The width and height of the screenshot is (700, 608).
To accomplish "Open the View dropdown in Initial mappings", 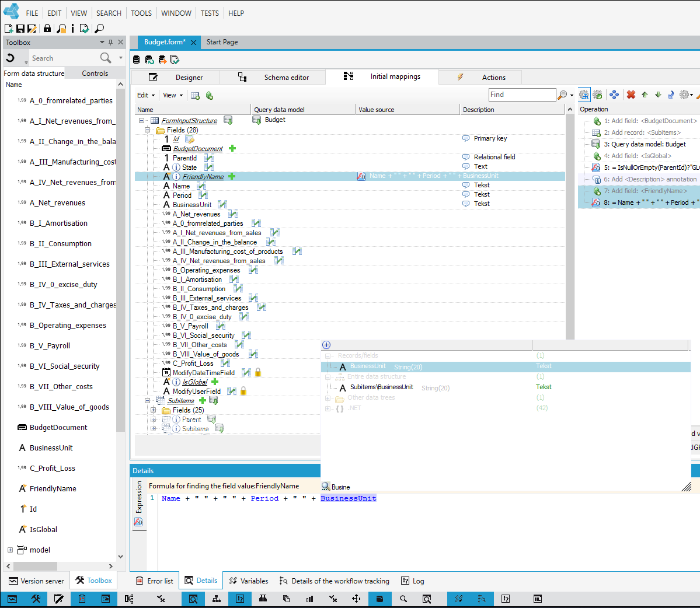I will pos(173,95).
